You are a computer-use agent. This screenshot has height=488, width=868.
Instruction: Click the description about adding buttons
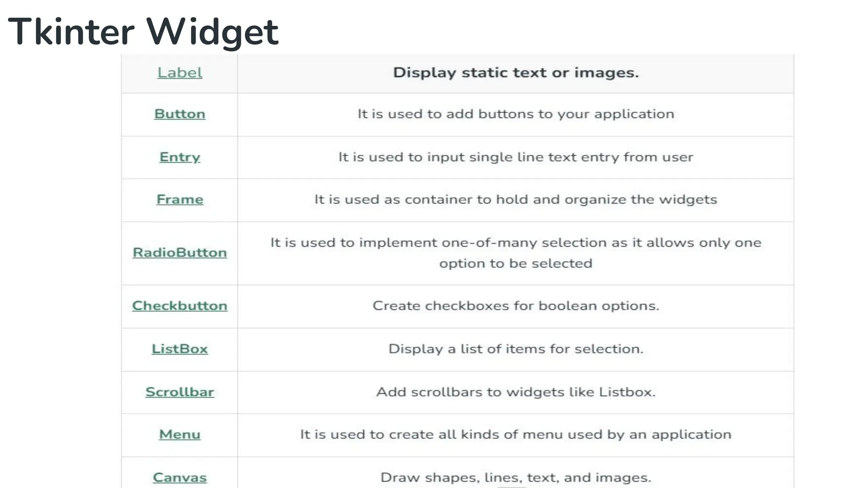[x=515, y=114]
